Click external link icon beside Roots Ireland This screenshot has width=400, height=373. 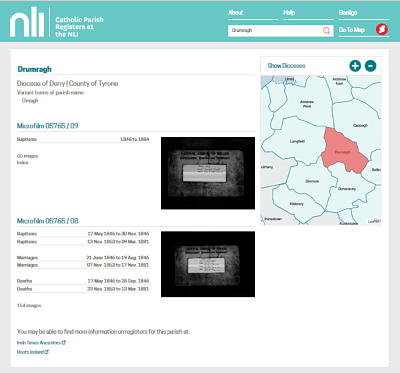[47, 352]
